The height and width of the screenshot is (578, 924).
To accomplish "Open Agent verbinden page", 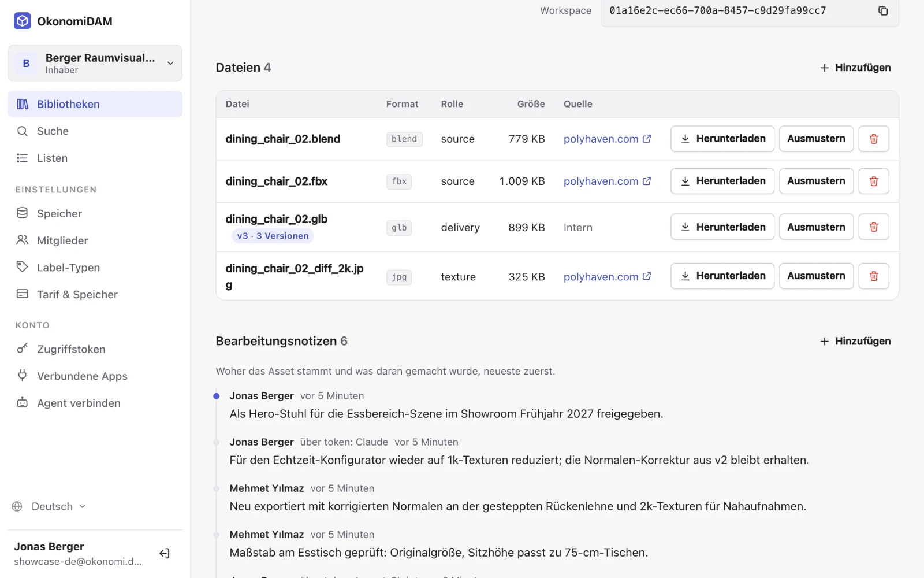I will point(95,403).
